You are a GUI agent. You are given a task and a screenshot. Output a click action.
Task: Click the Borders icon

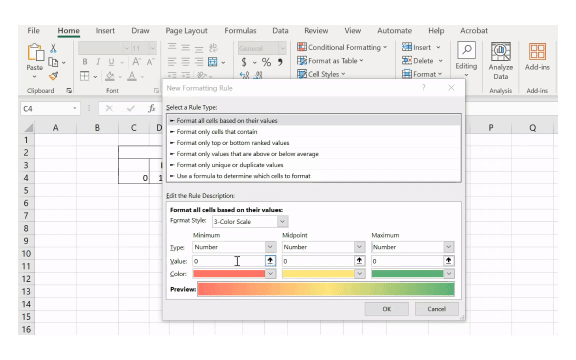pyautogui.click(x=84, y=76)
